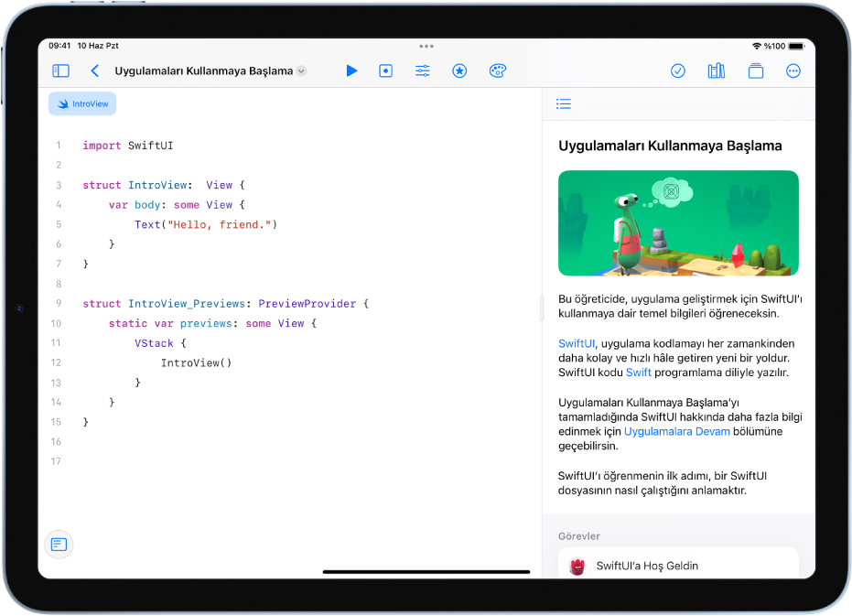Open the color palette icon
The image size is (852, 616).
[497, 70]
